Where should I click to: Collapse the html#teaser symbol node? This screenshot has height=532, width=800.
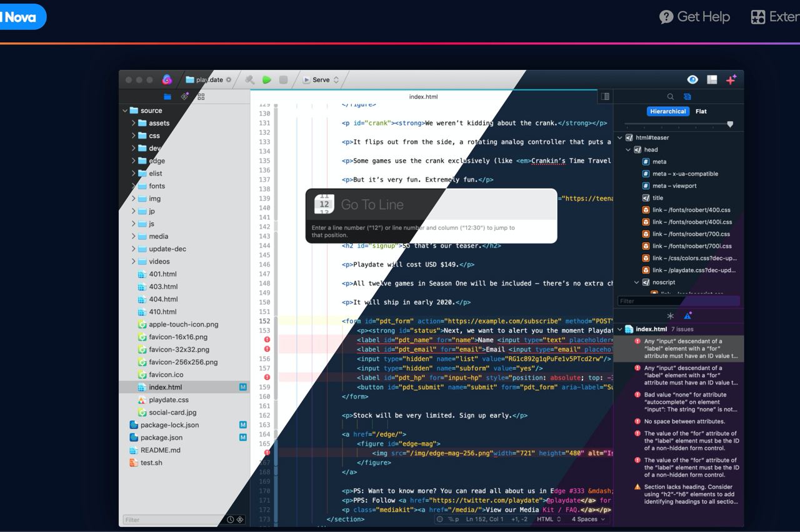point(620,137)
